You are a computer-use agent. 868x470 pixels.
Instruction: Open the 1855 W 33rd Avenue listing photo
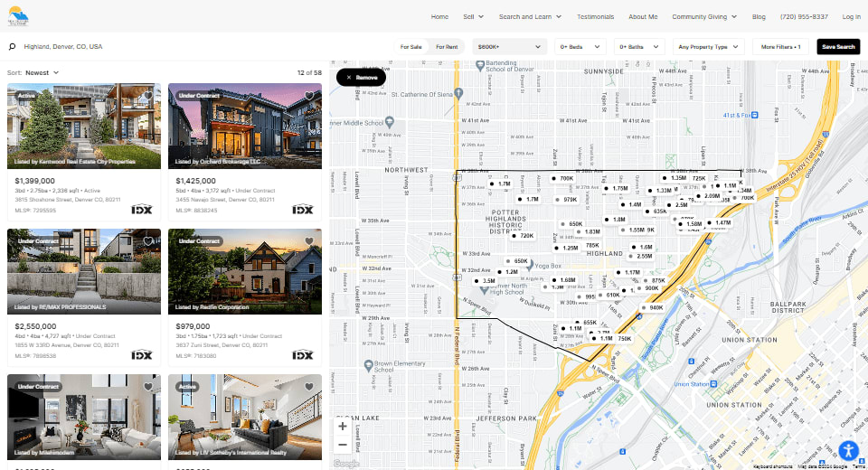click(x=84, y=272)
